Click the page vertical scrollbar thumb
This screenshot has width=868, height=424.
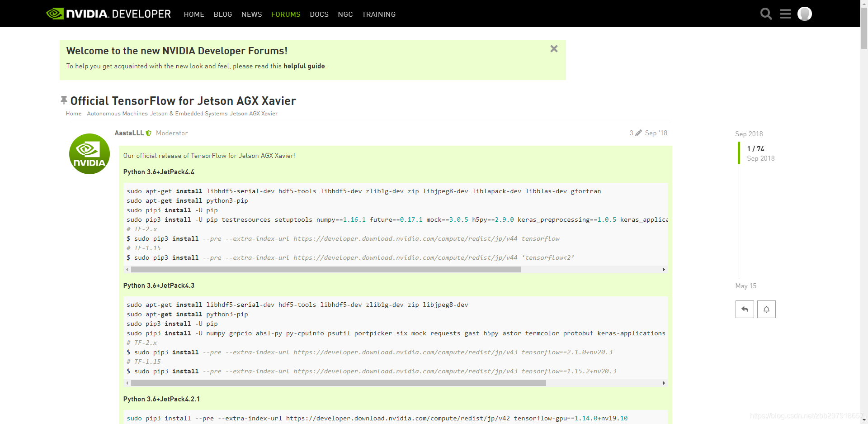864,28
